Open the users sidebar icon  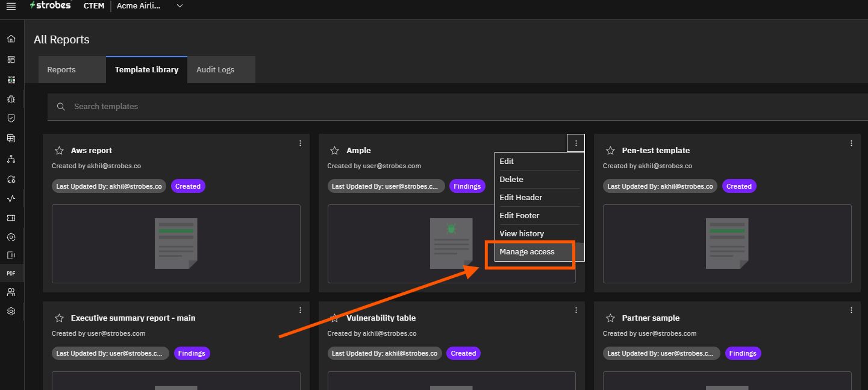click(x=11, y=292)
